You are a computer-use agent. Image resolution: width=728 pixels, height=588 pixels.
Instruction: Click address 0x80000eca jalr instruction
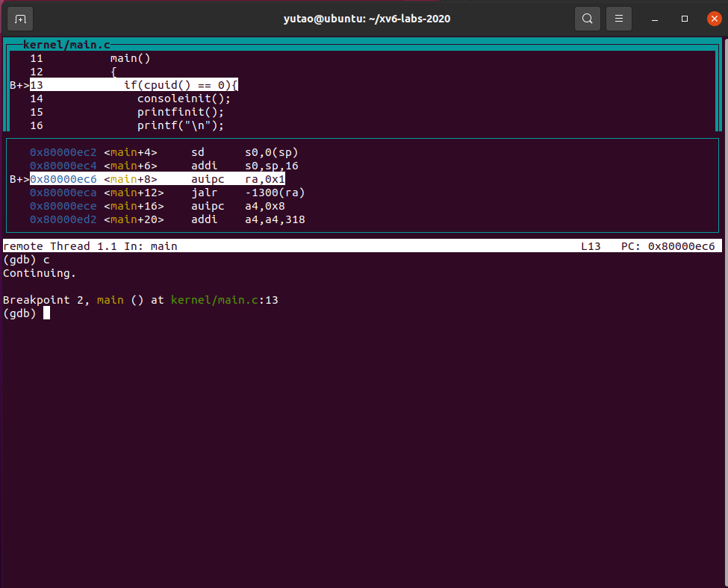(63, 193)
